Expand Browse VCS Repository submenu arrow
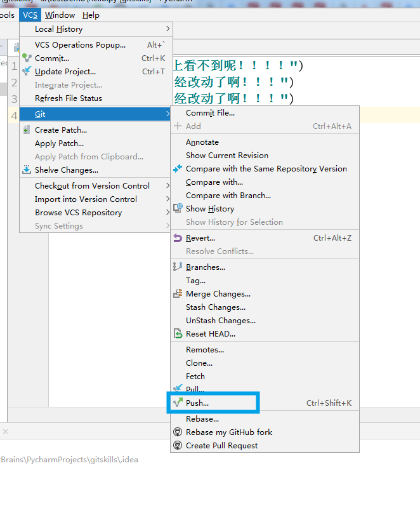This screenshot has height=508, width=420. click(167, 212)
